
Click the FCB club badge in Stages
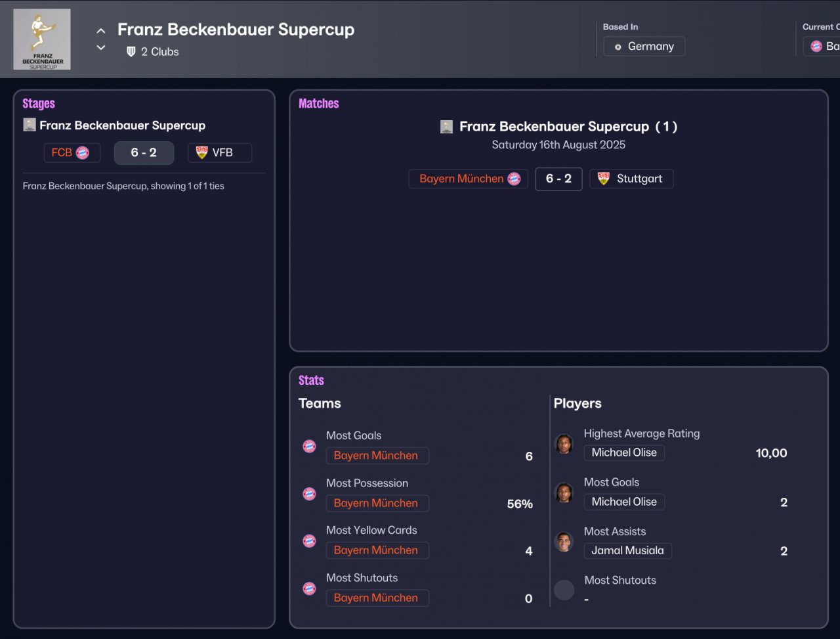click(x=82, y=153)
